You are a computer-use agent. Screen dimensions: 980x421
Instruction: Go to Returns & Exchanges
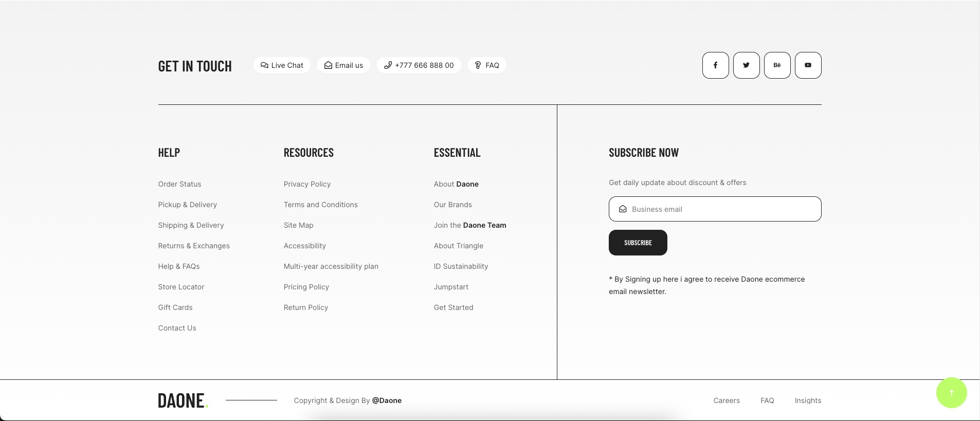point(194,246)
